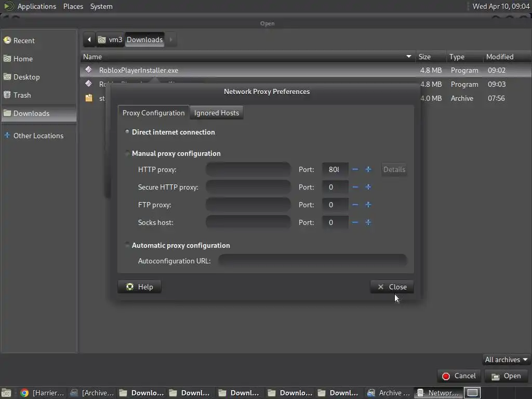Increase HTTP proxy port with plus
Image resolution: width=532 pixels, height=399 pixels.
(x=368, y=169)
